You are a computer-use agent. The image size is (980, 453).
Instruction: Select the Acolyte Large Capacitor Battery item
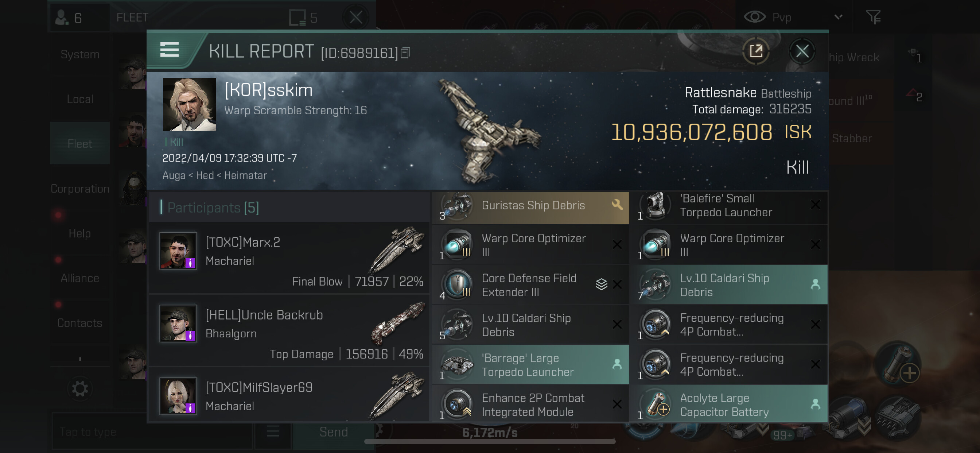(728, 404)
